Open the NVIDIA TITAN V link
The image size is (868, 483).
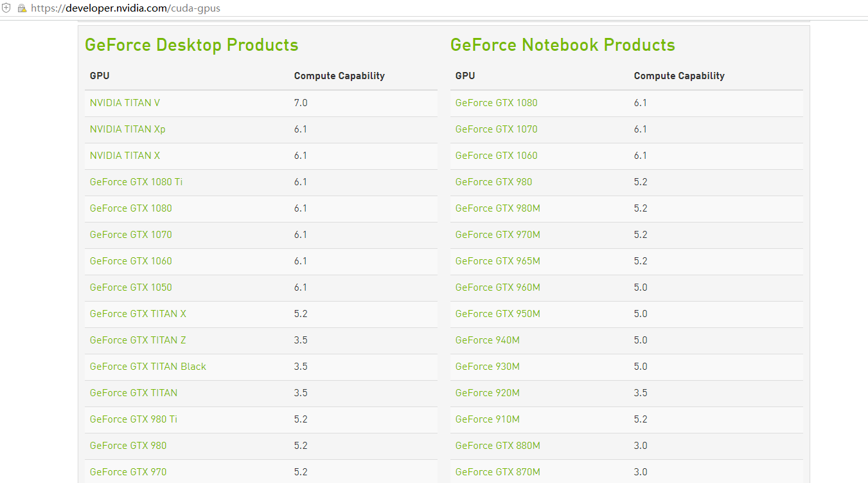[125, 103]
